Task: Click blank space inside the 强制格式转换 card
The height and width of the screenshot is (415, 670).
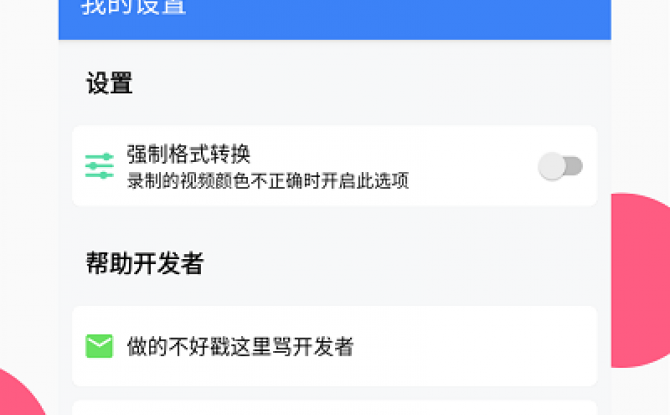Action: point(470,166)
